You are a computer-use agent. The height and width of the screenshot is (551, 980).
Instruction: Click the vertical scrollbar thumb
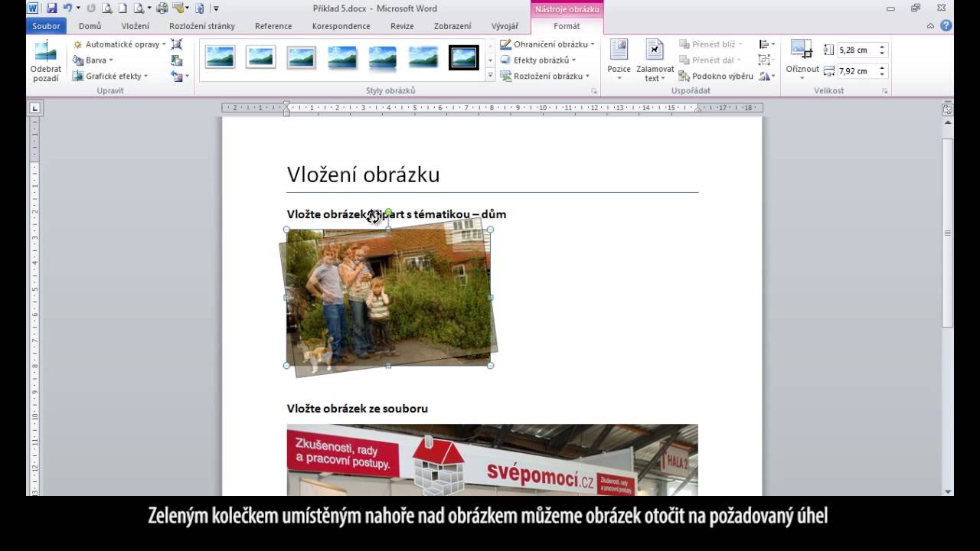(x=948, y=233)
